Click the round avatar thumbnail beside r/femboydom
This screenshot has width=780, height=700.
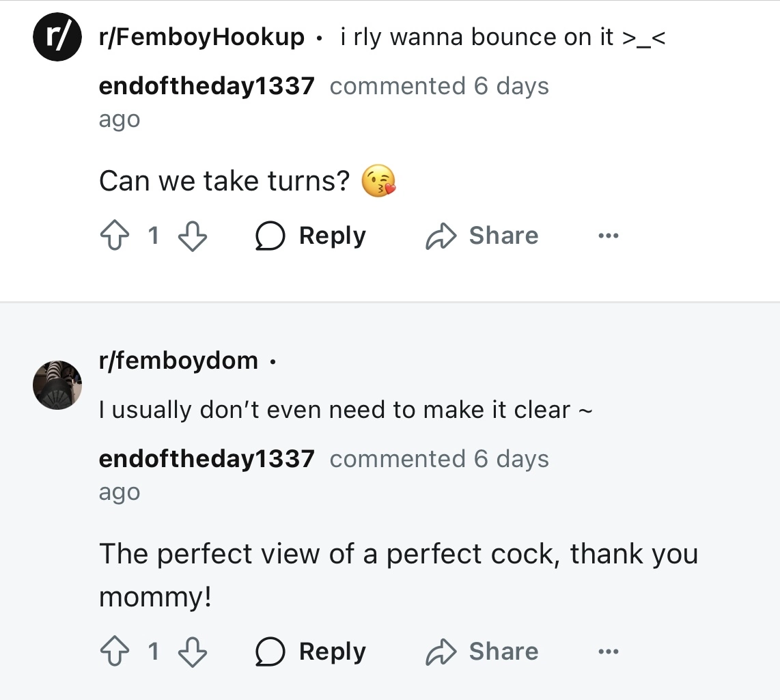coord(57,385)
